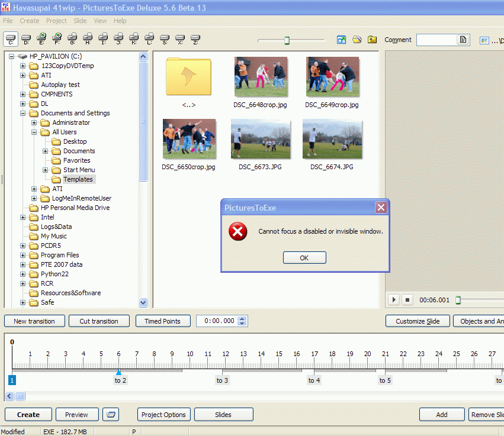
Task: Select the D: drive icon
Action: pyautogui.click(x=26, y=39)
